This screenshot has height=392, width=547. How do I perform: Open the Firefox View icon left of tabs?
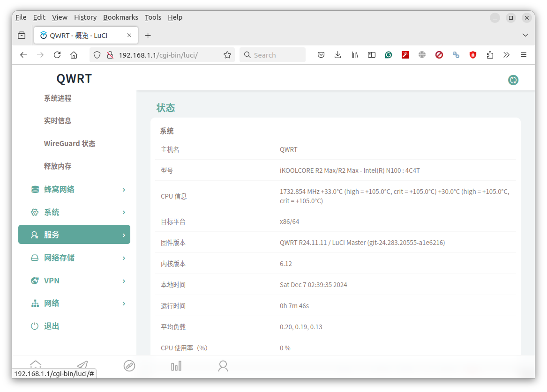tap(22, 36)
